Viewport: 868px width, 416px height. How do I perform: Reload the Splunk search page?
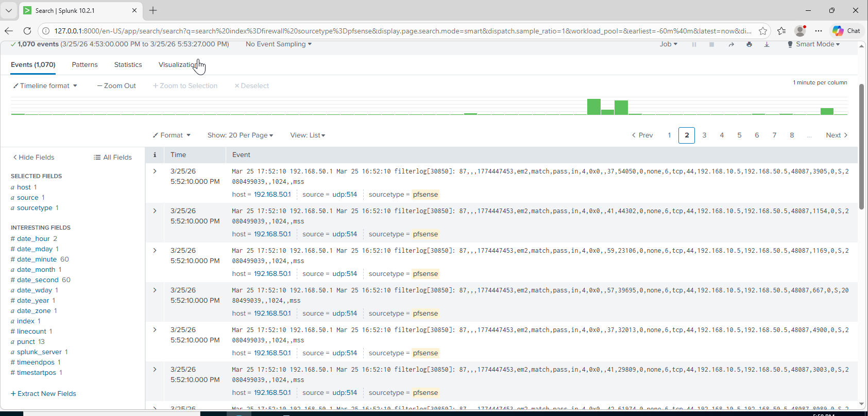(x=27, y=31)
